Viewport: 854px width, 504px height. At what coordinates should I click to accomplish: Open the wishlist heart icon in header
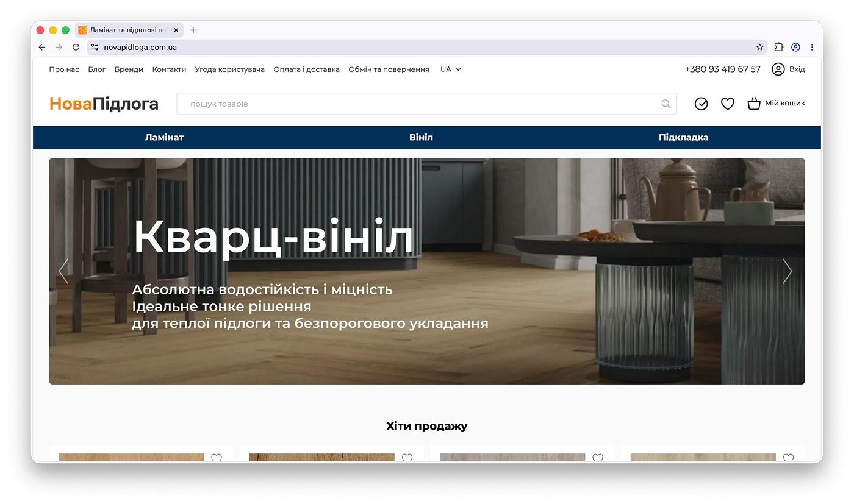pyautogui.click(x=728, y=104)
